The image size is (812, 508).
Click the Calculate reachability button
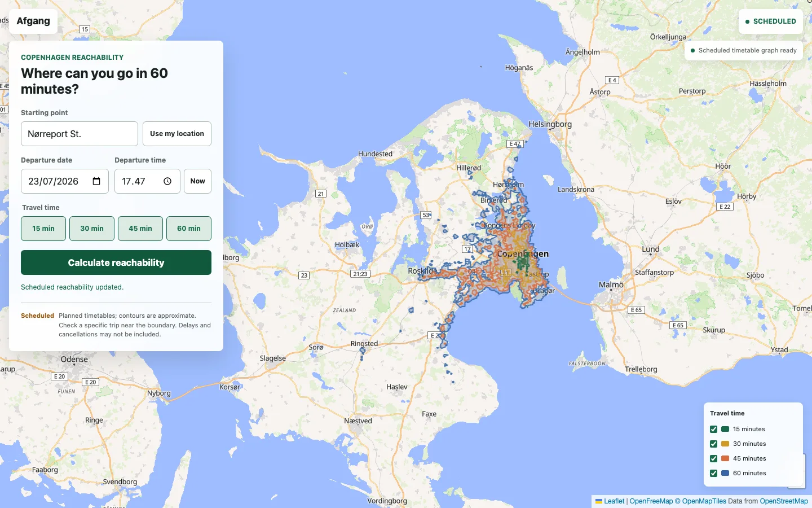[116, 262]
